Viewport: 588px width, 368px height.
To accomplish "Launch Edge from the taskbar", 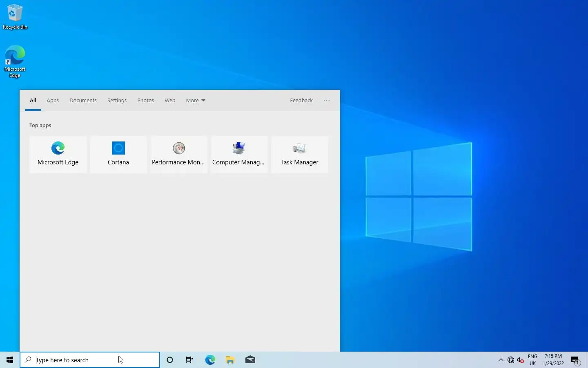I will pos(210,360).
